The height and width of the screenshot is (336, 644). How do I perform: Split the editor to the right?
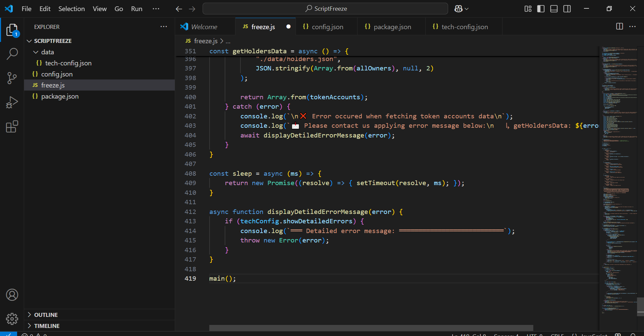620,26
